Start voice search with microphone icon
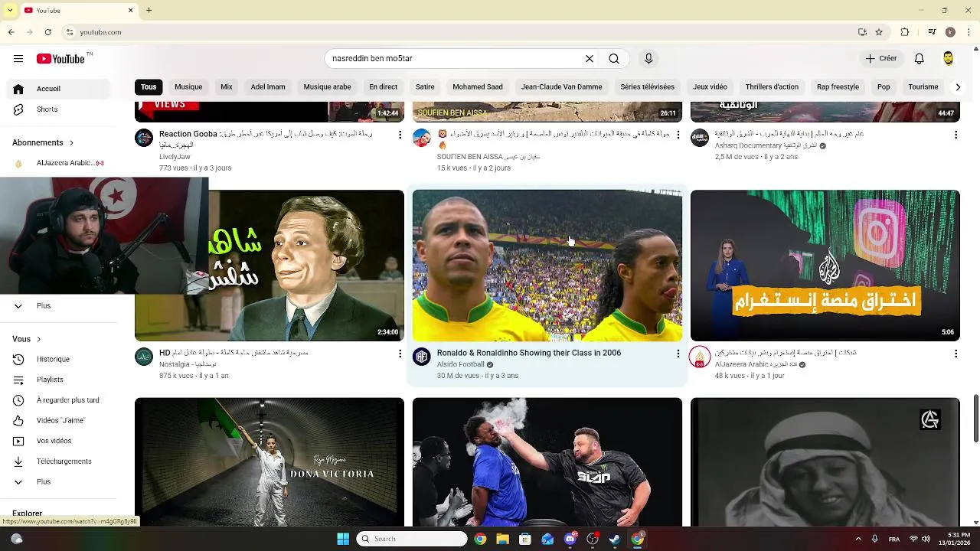The height and width of the screenshot is (551, 980). [x=648, y=58]
